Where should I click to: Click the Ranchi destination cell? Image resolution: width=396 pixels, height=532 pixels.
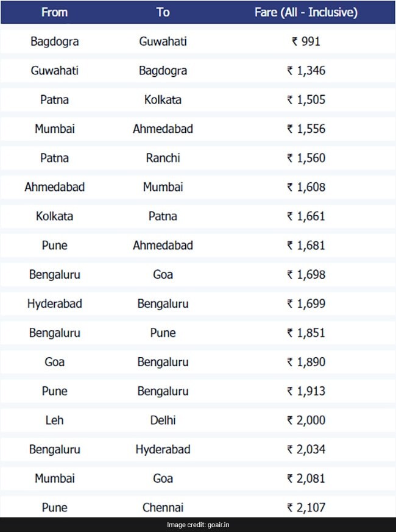[x=163, y=158]
